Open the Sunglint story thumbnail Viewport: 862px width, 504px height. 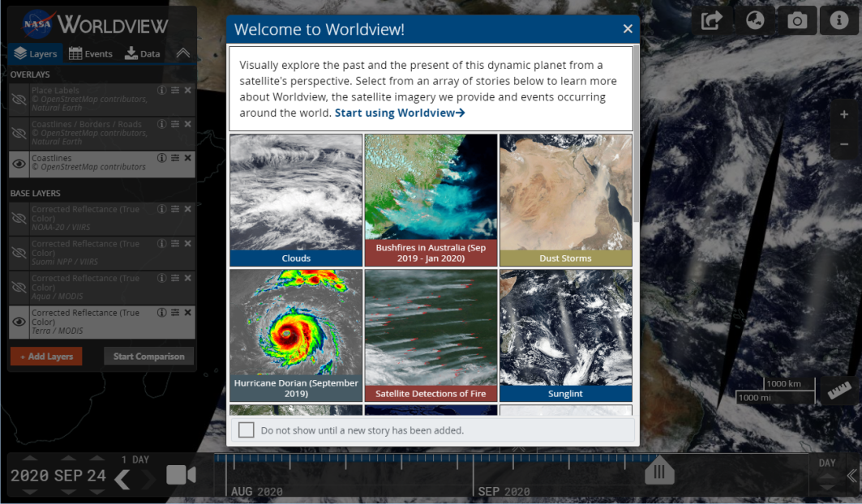point(566,335)
